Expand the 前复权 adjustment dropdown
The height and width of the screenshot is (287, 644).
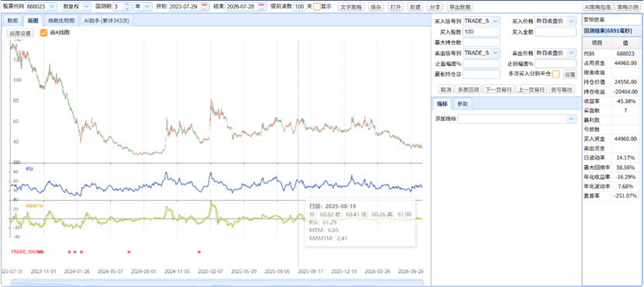click(x=87, y=6)
